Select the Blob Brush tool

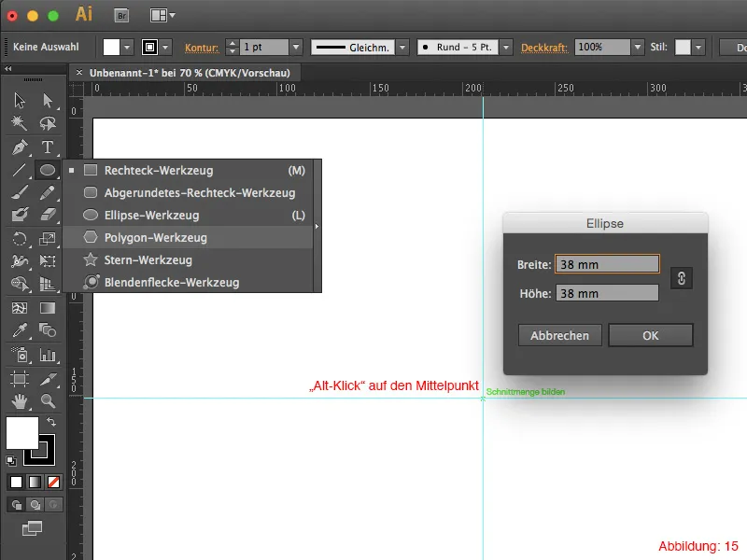pyautogui.click(x=20, y=215)
